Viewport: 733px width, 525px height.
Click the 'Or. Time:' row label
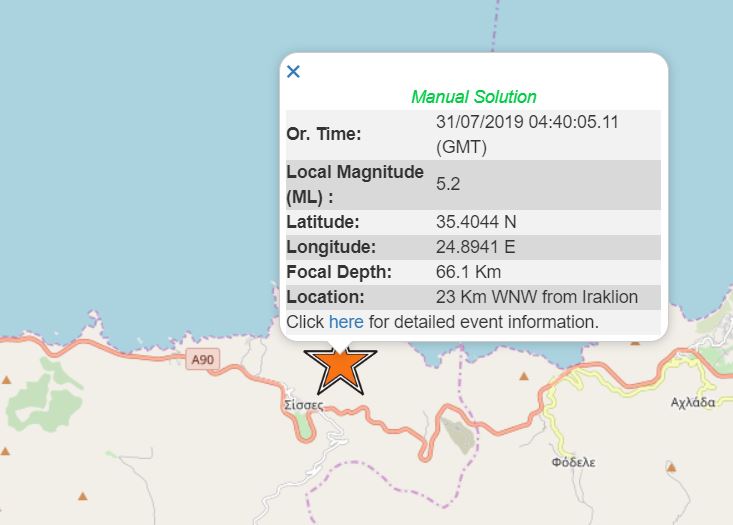324,134
